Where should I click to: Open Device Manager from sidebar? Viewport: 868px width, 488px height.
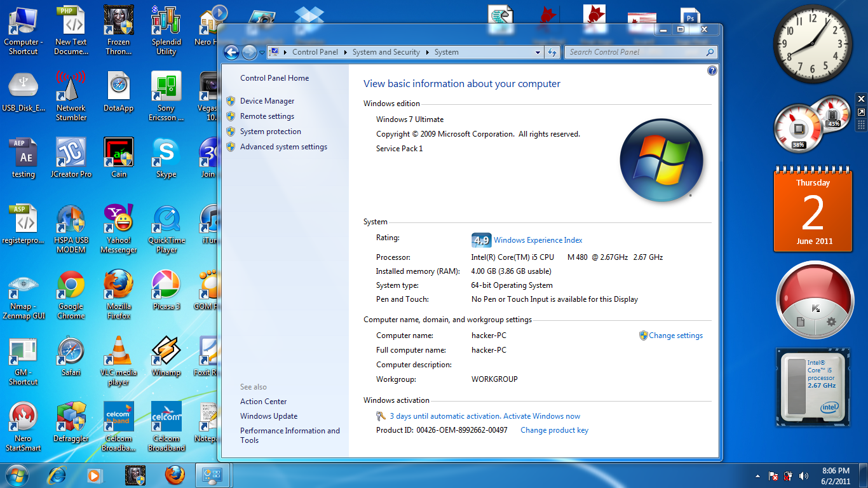(267, 101)
